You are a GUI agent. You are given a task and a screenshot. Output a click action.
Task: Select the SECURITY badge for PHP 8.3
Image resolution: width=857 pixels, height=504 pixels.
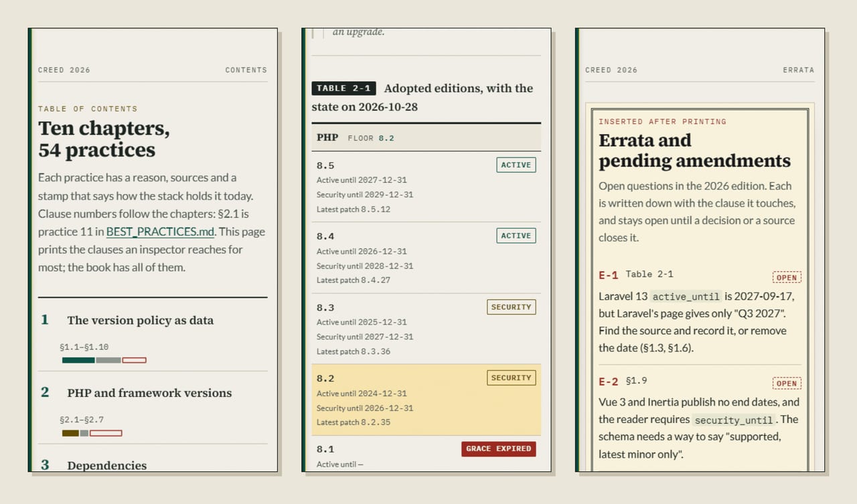pos(512,307)
